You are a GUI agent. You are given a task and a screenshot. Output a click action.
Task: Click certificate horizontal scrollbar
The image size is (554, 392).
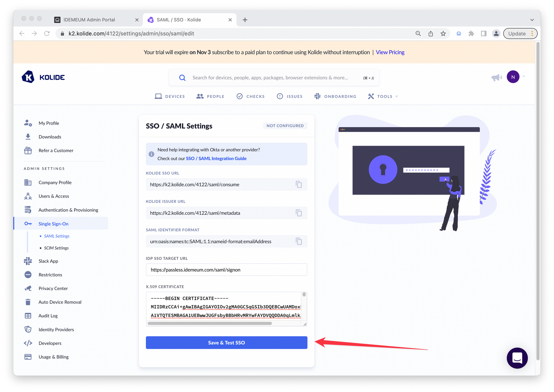coord(210,323)
